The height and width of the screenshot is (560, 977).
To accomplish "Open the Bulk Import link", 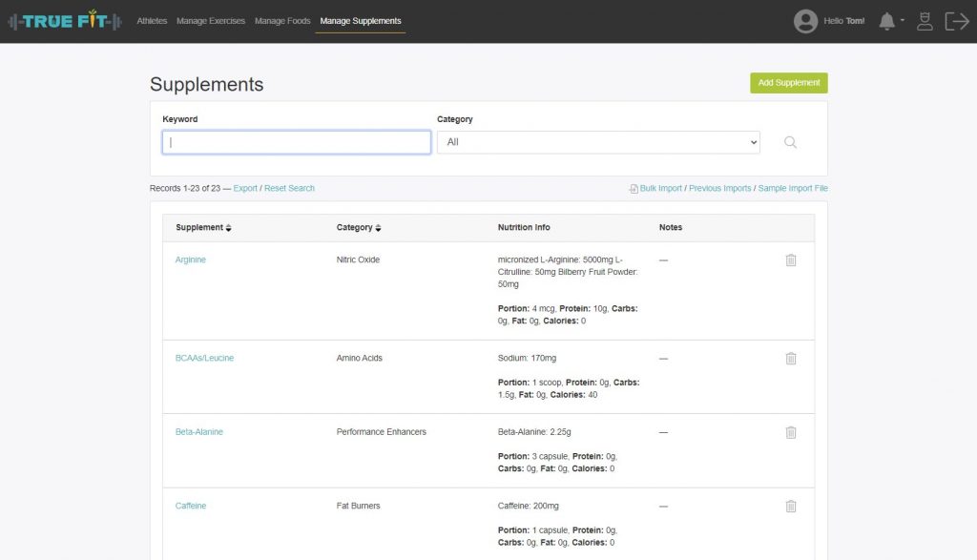I will coord(660,188).
